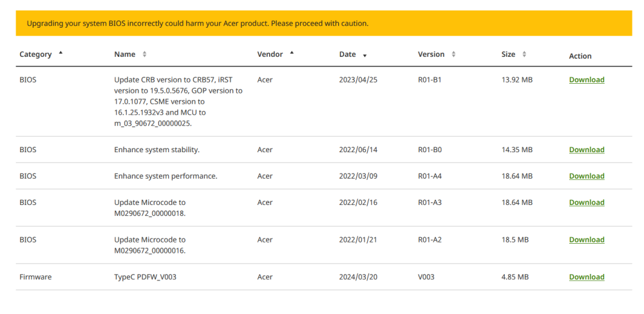Viewport: 644px width, 314px height.
Task: Sort table by Category column arrow
Action: (x=61, y=52)
